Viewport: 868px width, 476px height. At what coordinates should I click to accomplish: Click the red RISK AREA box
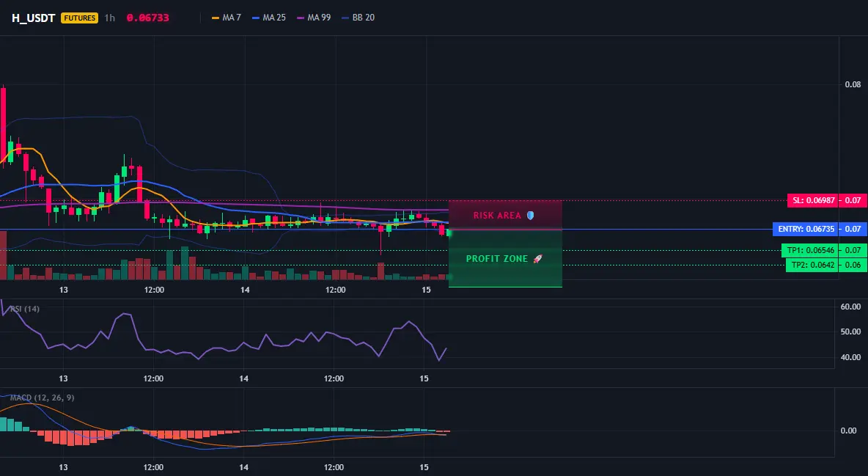[505, 215]
